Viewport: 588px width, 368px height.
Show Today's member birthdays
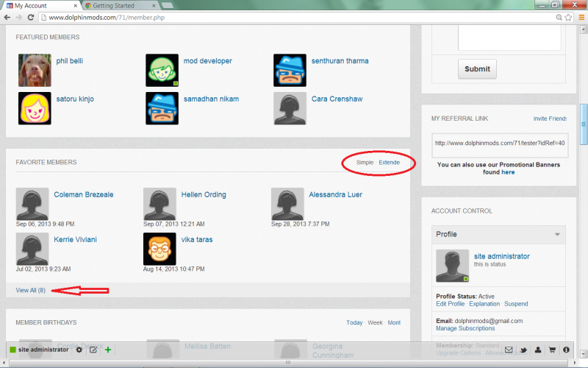[x=354, y=322]
